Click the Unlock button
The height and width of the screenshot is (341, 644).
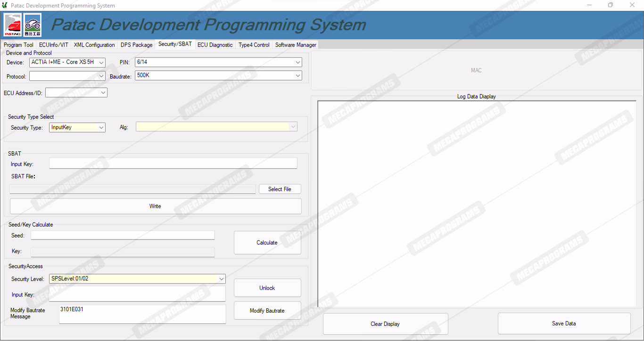[267, 288]
